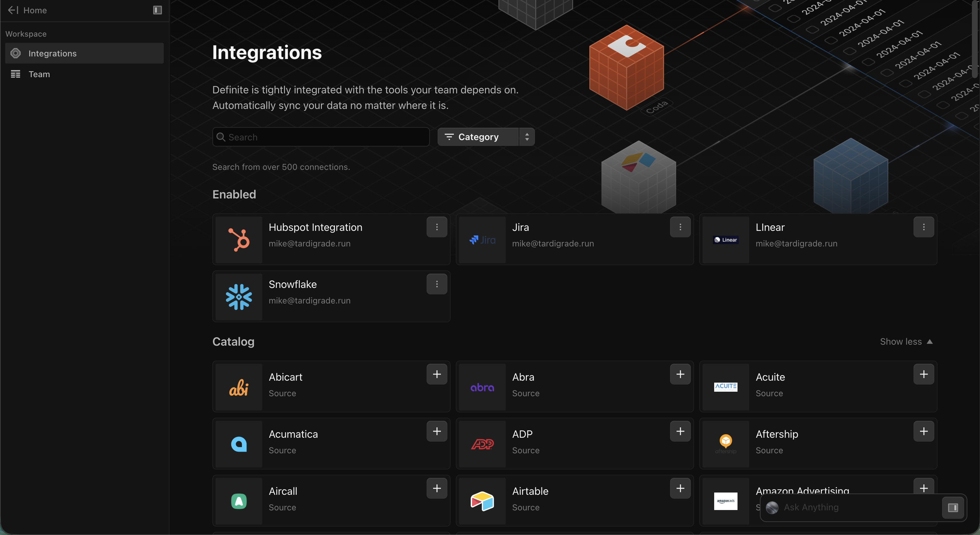Toggle the left sidebar panel icon

158,10
